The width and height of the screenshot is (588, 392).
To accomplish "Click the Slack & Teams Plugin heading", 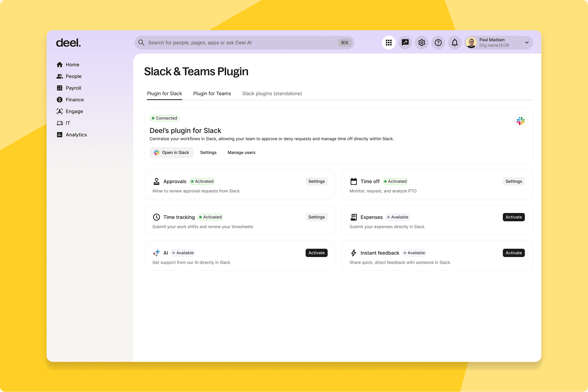I will 196,71.
